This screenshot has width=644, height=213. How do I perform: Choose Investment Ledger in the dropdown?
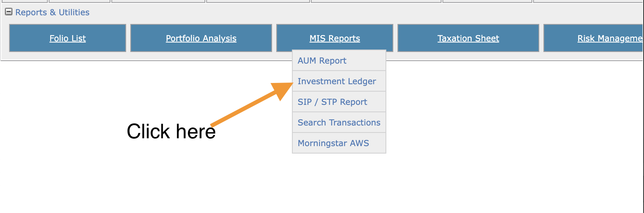coord(337,81)
